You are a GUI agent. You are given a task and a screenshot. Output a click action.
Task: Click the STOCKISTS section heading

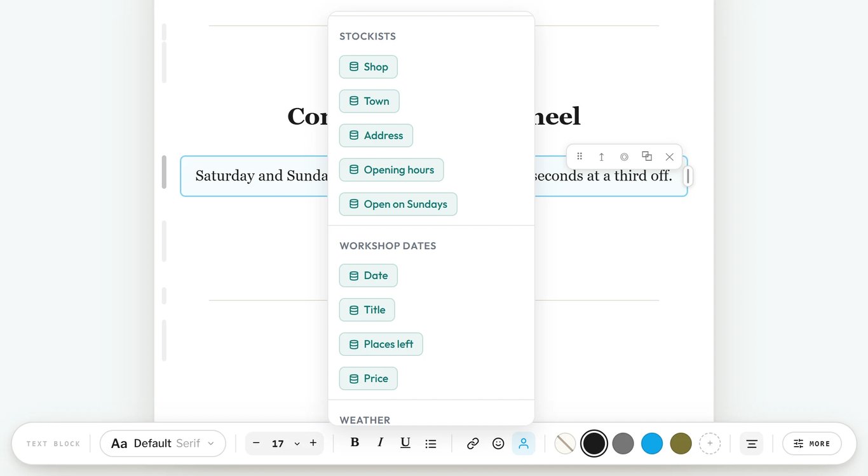pos(367,36)
